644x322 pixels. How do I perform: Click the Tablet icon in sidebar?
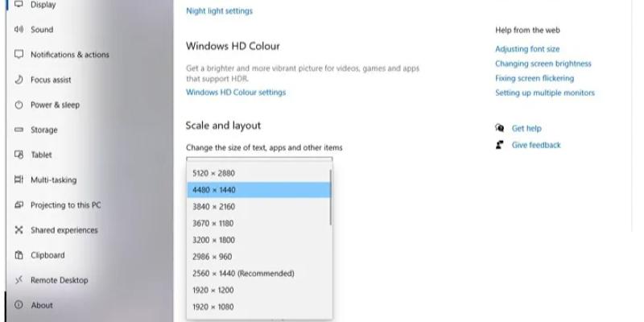pyautogui.click(x=19, y=155)
